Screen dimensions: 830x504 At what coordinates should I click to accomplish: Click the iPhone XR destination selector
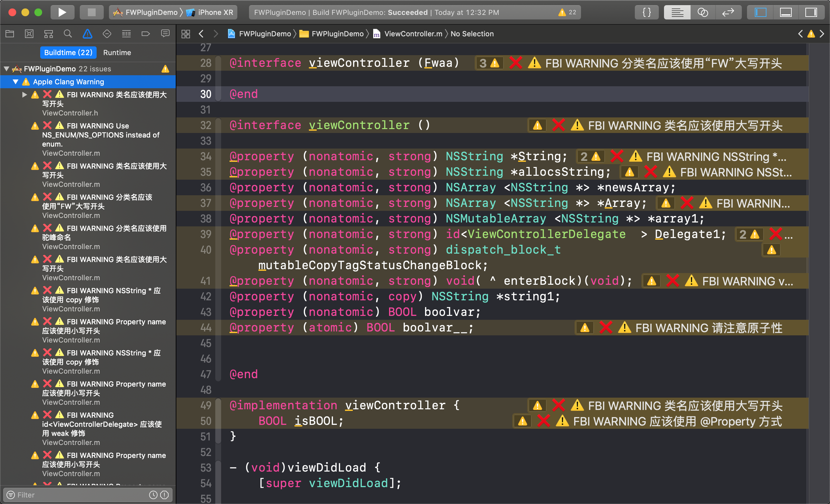coord(215,12)
